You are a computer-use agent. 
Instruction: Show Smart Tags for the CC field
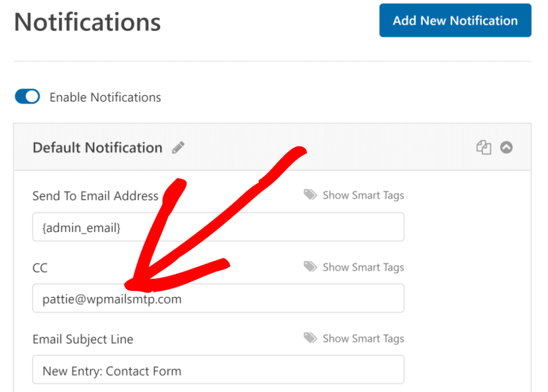pos(363,267)
